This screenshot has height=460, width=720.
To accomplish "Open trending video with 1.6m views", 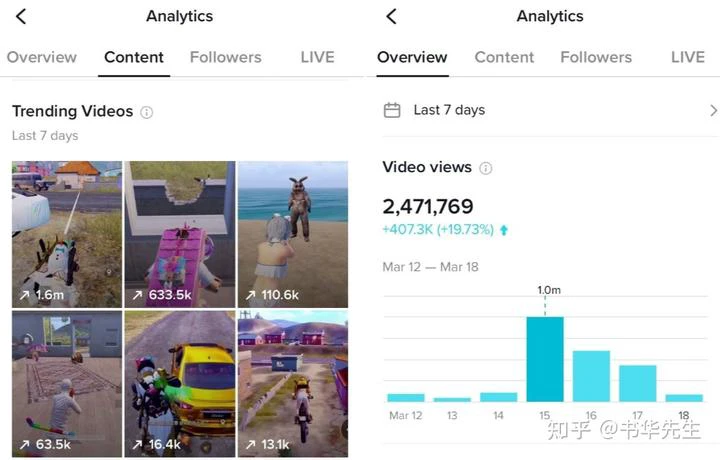I will click(67, 234).
